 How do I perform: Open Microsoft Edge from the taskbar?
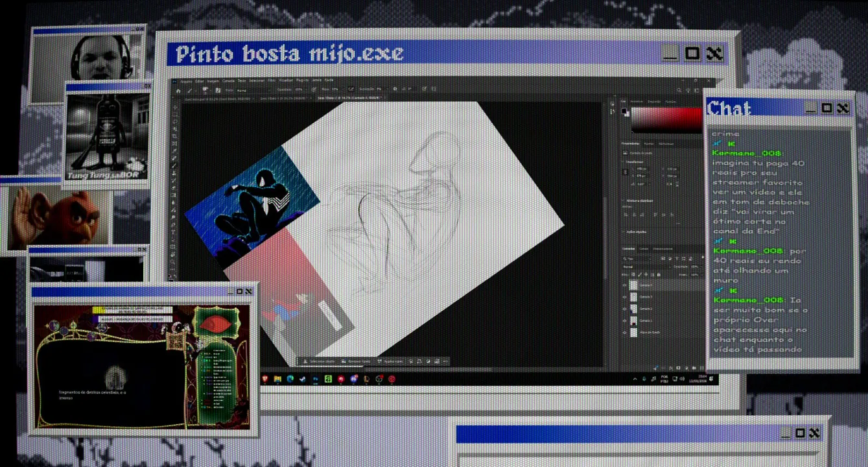290,379
